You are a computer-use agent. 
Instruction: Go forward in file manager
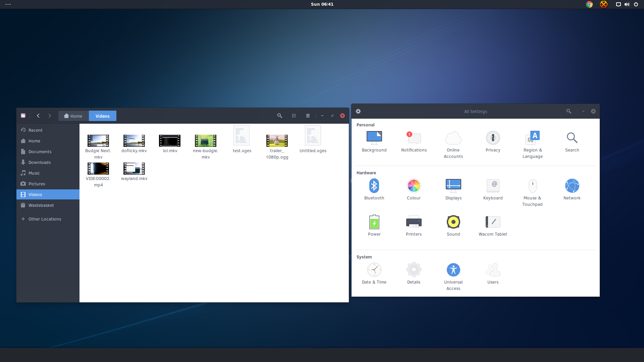point(50,116)
